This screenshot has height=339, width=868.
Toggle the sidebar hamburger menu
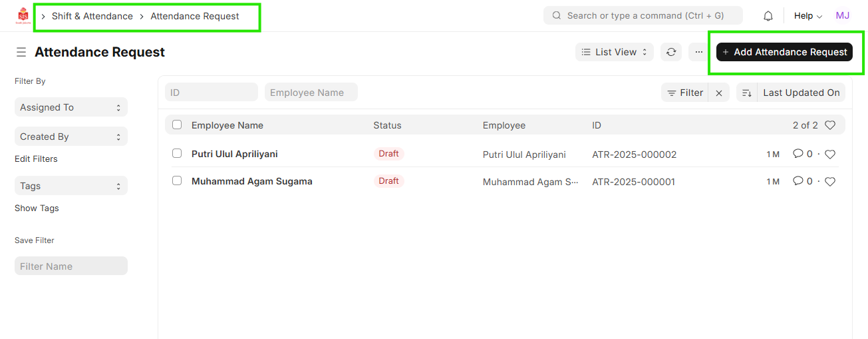coord(21,52)
